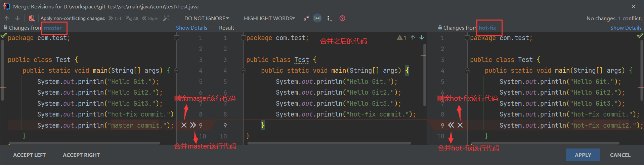Toggle synchronize scrolling button
Screen dimensions: 644x165
317,18
